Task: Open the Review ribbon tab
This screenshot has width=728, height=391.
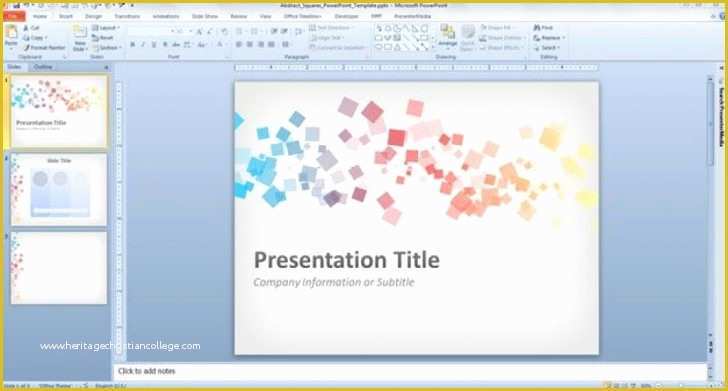Action: (239, 16)
